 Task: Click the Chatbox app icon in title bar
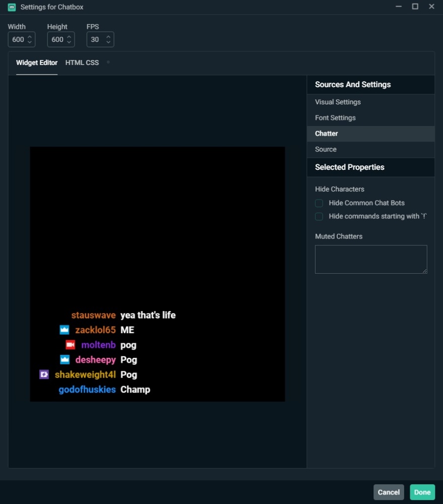coord(12,7)
